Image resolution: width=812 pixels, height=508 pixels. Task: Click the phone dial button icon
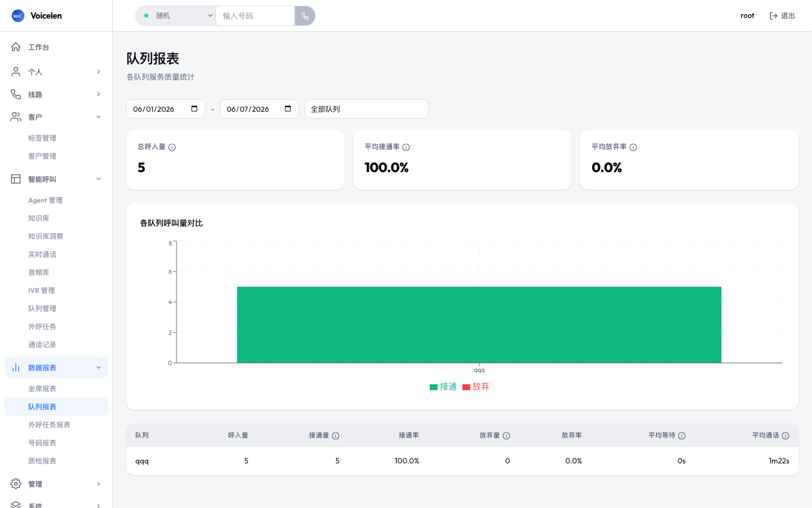pos(305,16)
